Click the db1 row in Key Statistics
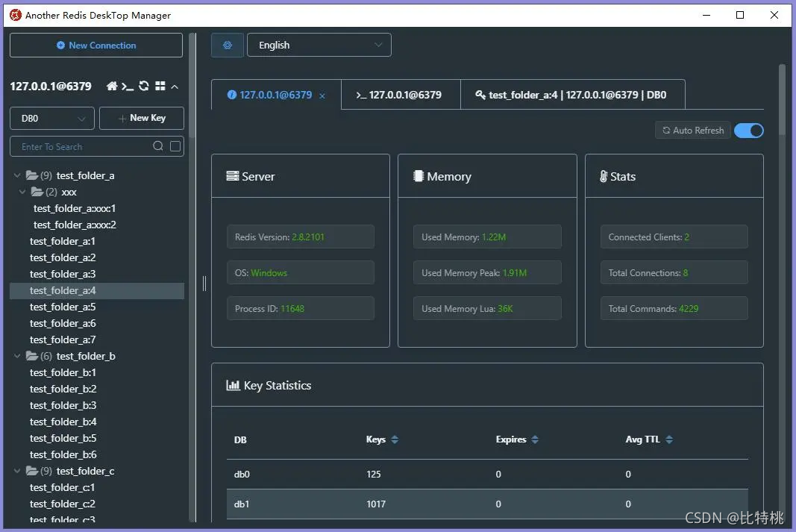The width and height of the screenshot is (796, 532). [x=487, y=504]
